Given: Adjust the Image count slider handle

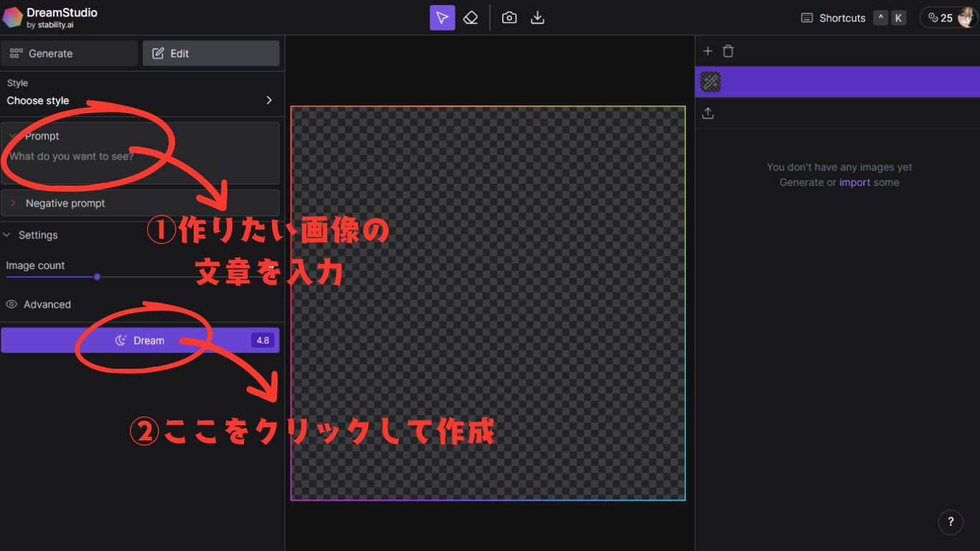Looking at the screenshot, I should [97, 277].
